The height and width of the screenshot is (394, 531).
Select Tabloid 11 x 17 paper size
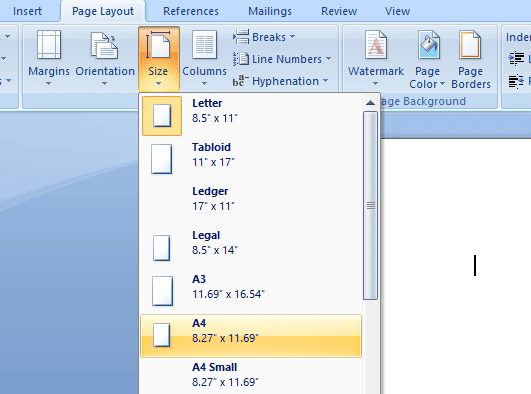coord(251,159)
